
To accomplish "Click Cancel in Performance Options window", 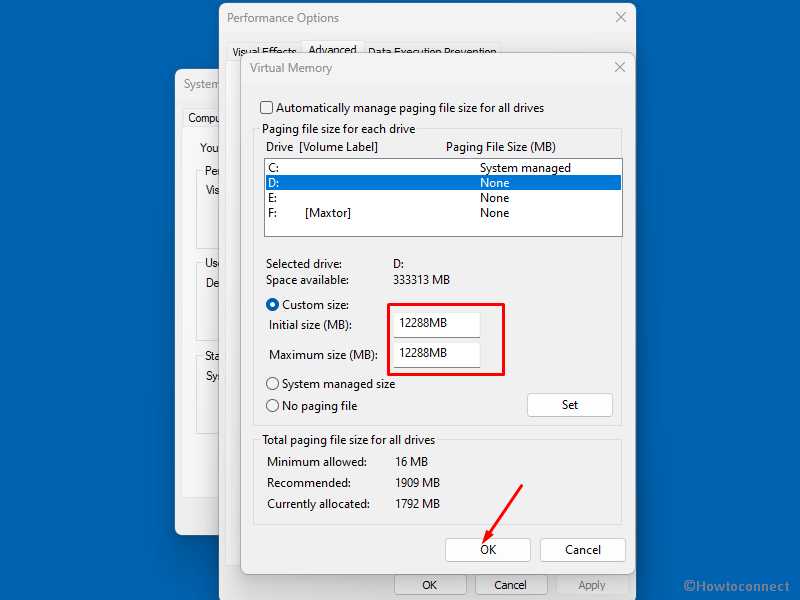I will pyautogui.click(x=511, y=584).
